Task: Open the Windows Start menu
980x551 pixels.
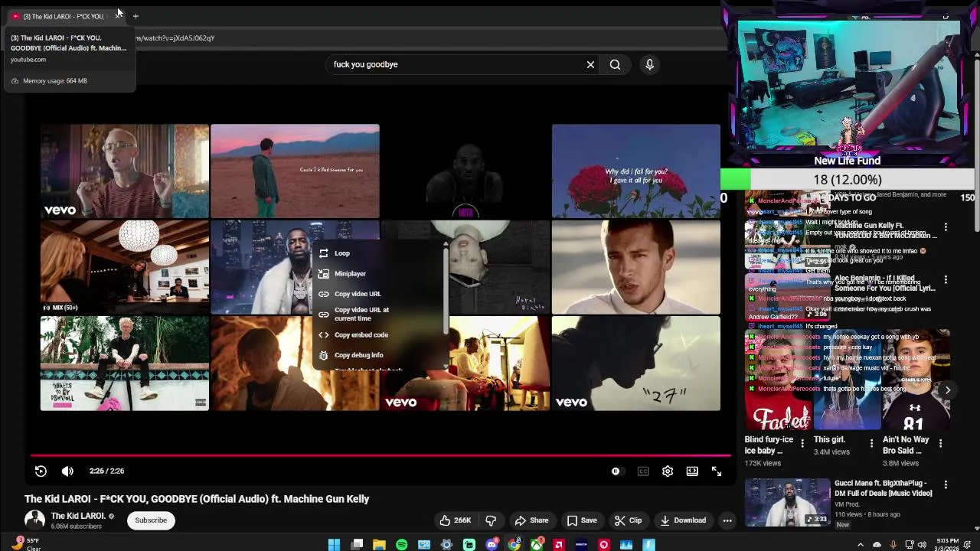Action: (x=334, y=545)
